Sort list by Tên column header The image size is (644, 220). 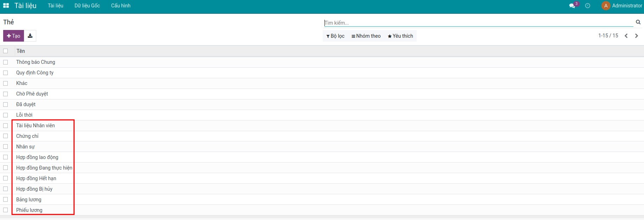click(21, 51)
